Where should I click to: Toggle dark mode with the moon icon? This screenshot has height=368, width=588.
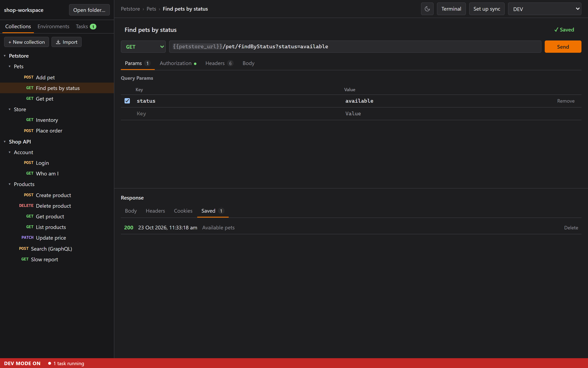click(x=427, y=9)
